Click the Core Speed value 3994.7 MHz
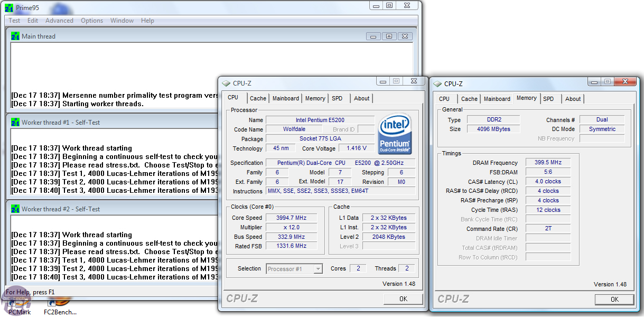 click(x=291, y=218)
